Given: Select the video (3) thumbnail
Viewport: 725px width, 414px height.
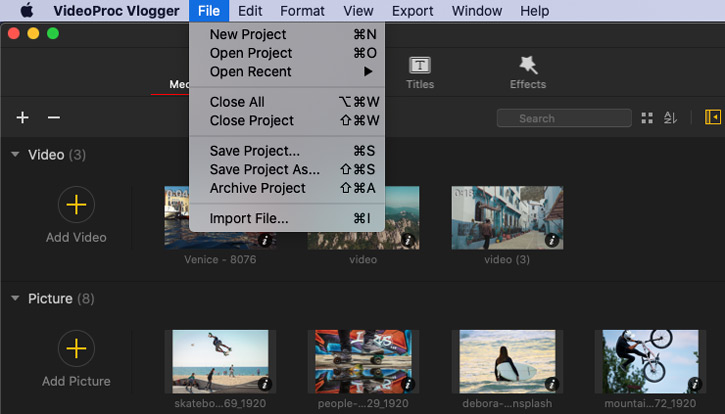Looking at the screenshot, I should pos(506,217).
